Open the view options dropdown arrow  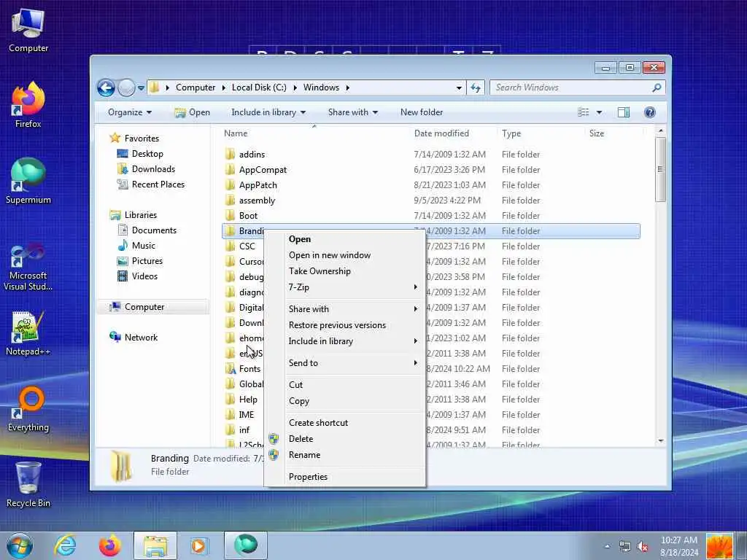tap(600, 112)
